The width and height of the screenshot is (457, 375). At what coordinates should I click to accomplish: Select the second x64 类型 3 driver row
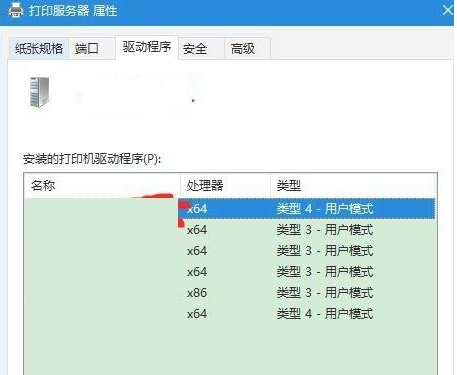coord(230,251)
